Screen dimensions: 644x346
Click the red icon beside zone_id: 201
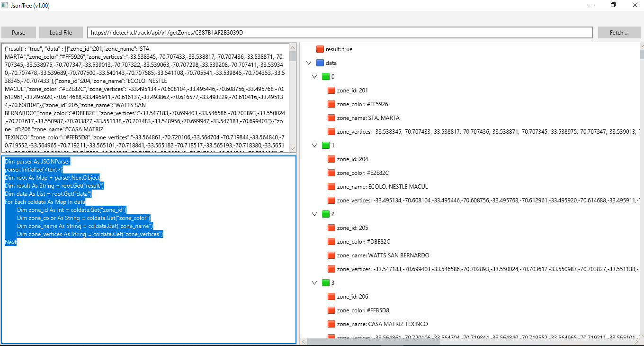pyautogui.click(x=331, y=91)
